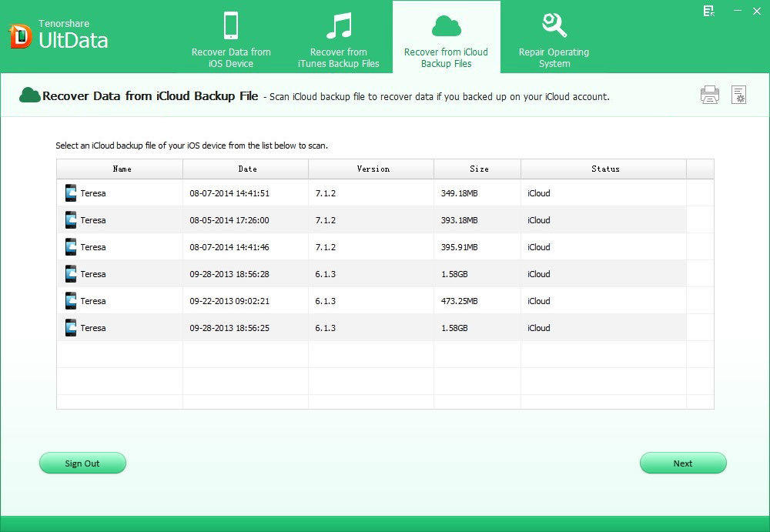Click the iCloud status in the 393.18MB row
770x532 pixels.
click(x=539, y=220)
